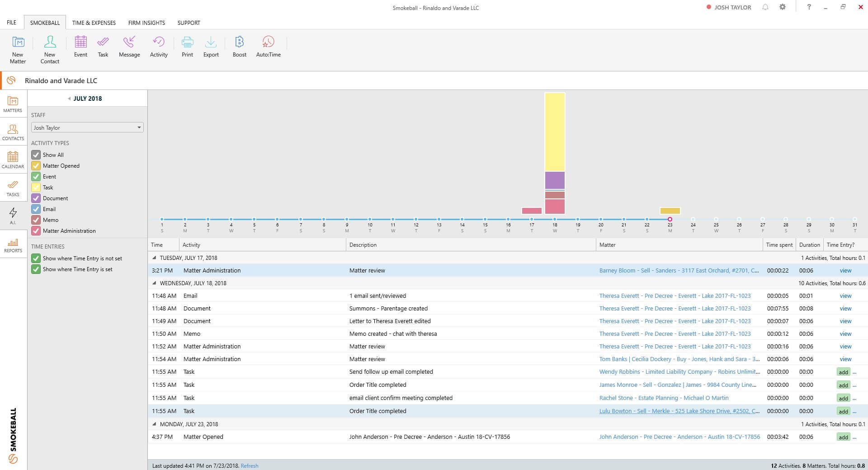
Task: Create a New Matter from the toolbar
Action: [18, 50]
